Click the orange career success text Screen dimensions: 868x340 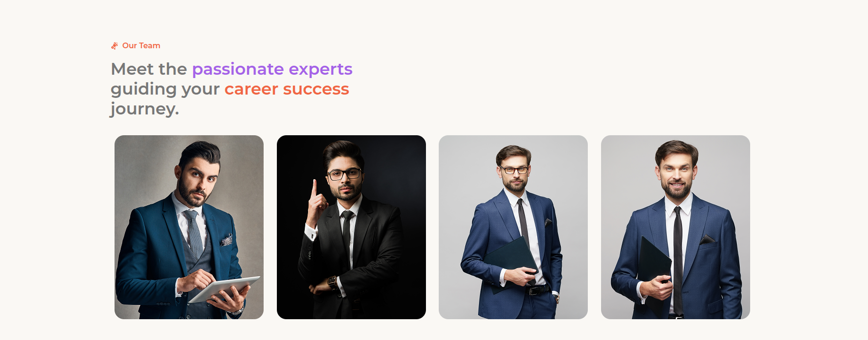pyautogui.click(x=287, y=89)
